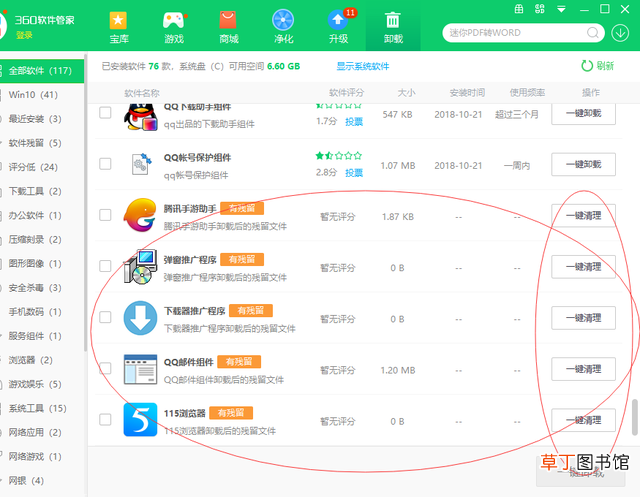The height and width of the screenshot is (497, 640).
Task: Tick the checkbox for 弹窗推广程序
Action: click(105, 266)
